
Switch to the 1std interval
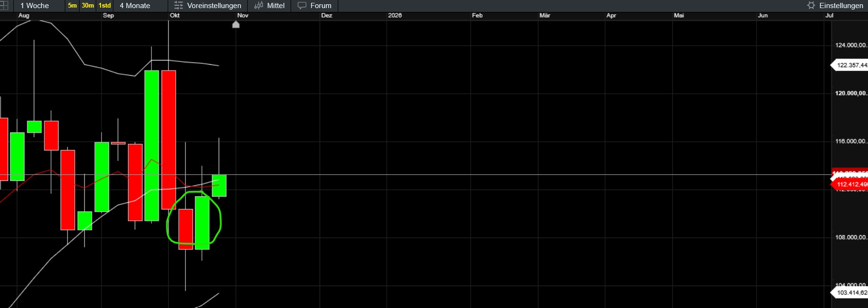coord(105,6)
